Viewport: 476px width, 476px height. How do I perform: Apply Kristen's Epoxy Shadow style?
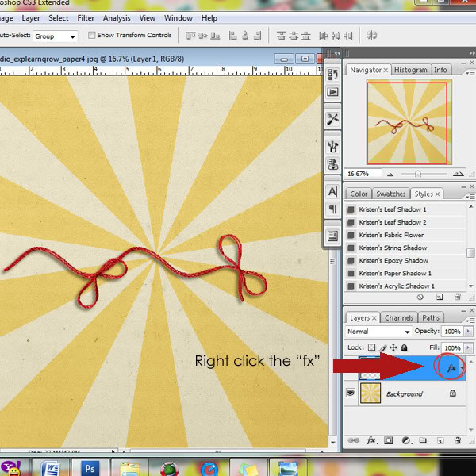pos(405,260)
